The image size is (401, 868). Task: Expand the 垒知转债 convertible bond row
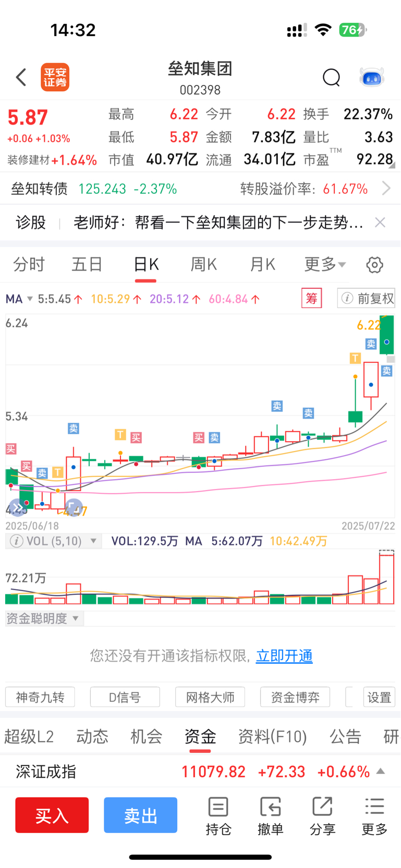(200, 188)
